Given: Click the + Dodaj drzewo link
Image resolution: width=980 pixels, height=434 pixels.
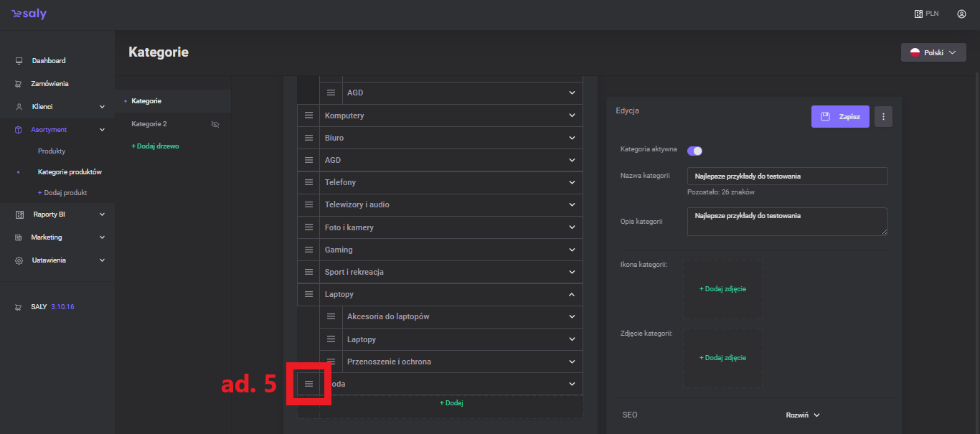Looking at the screenshot, I should 155,146.
